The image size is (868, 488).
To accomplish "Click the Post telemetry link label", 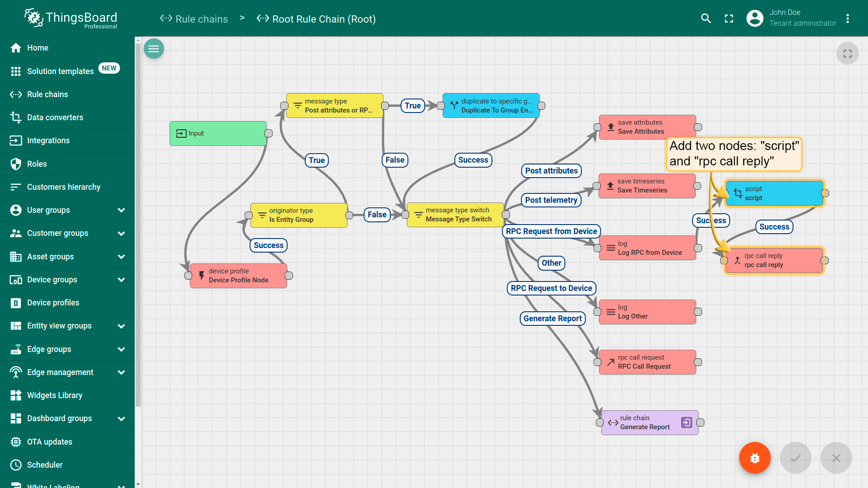I will 551,200.
